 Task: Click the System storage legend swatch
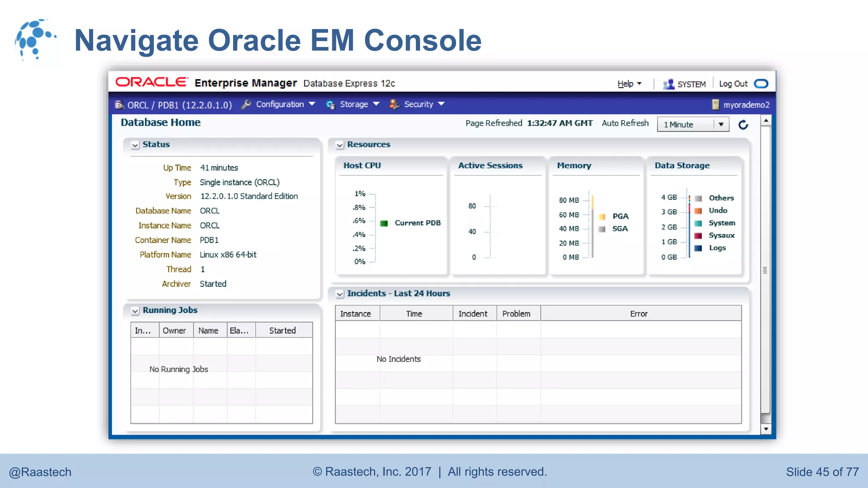[x=698, y=223]
